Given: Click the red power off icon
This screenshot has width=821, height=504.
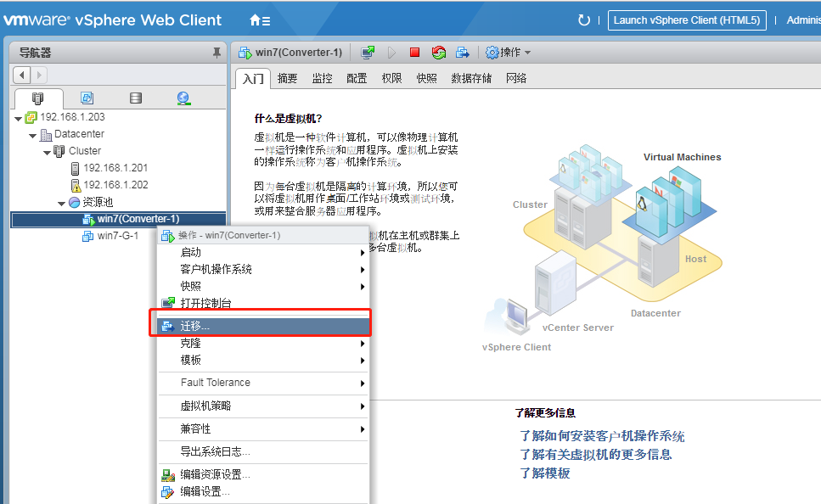Looking at the screenshot, I should coord(414,52).
